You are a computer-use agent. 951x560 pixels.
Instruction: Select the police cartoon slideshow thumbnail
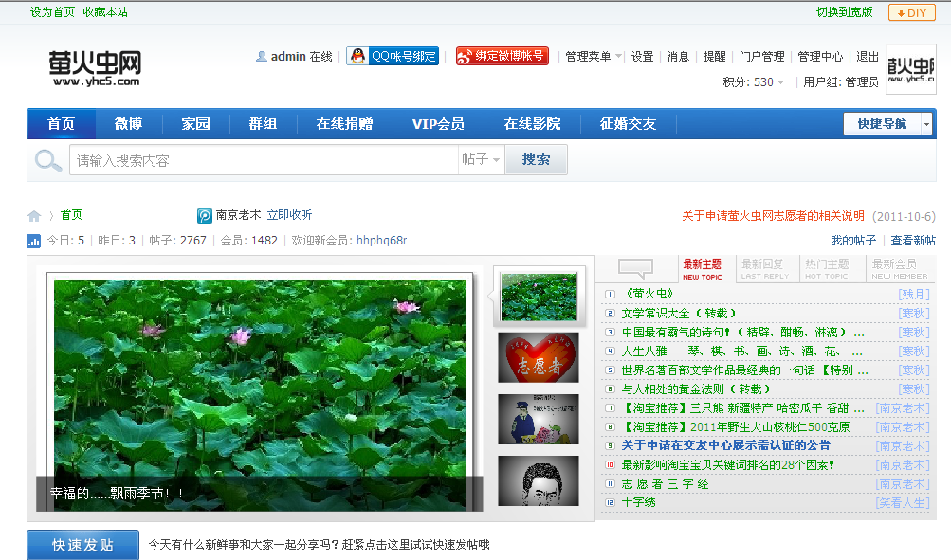(539, 420)
